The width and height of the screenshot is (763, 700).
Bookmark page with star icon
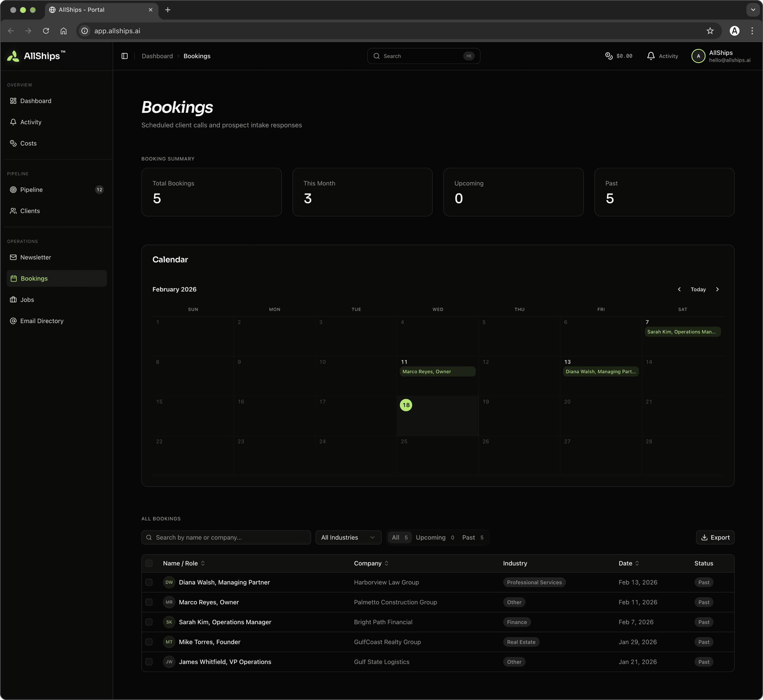point(710,31)
